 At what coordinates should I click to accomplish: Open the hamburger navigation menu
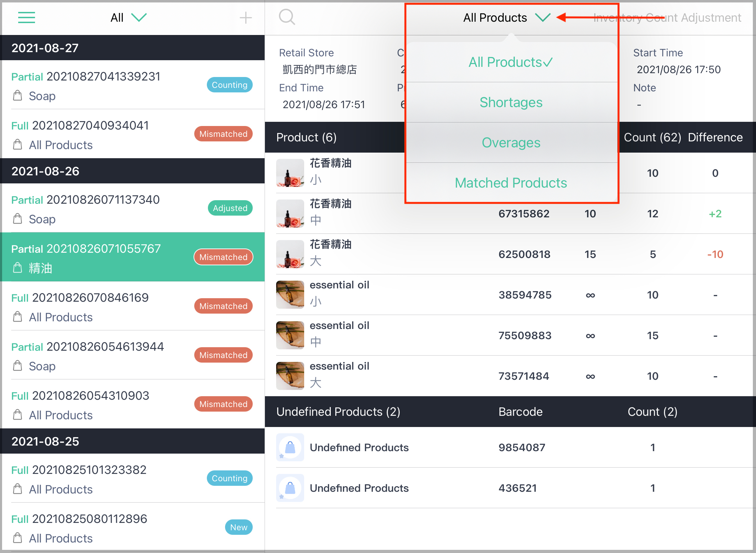[x=26, y=17]
